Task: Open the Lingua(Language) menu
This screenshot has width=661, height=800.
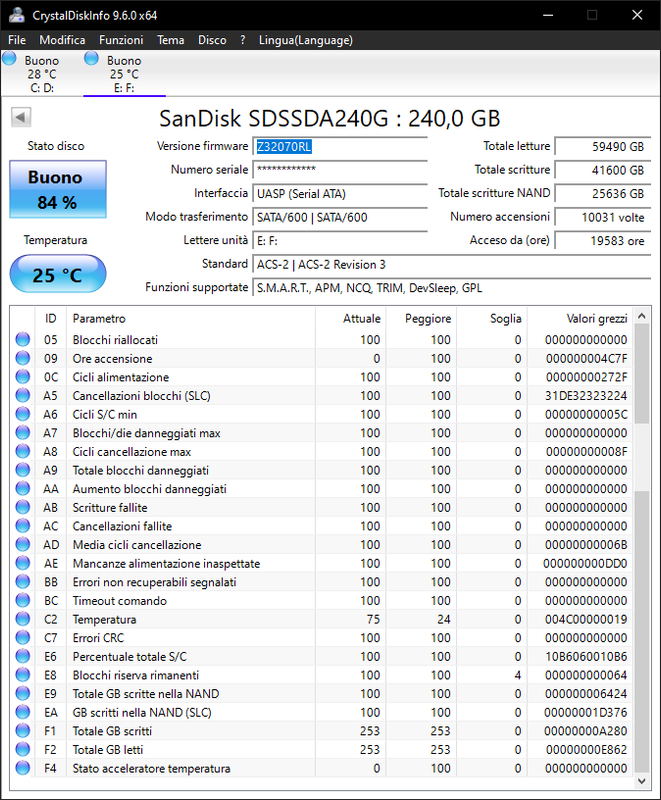Action: [x=306, y=40]
